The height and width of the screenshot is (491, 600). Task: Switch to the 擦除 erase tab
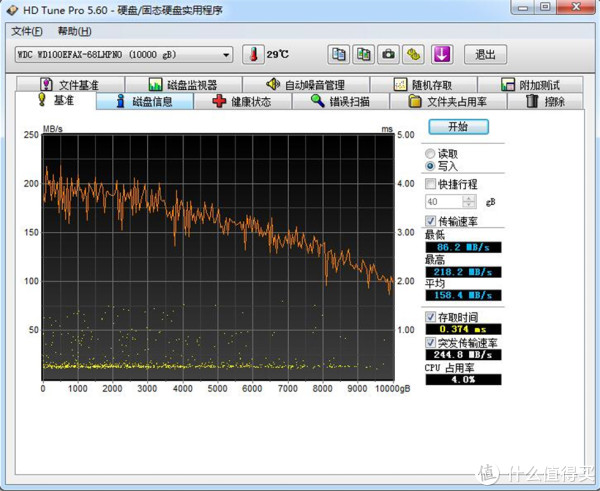point(545,101)
